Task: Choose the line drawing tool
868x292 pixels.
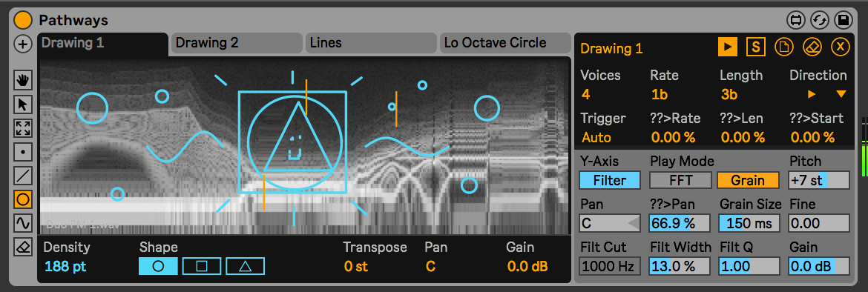Action: coord(23,176)
